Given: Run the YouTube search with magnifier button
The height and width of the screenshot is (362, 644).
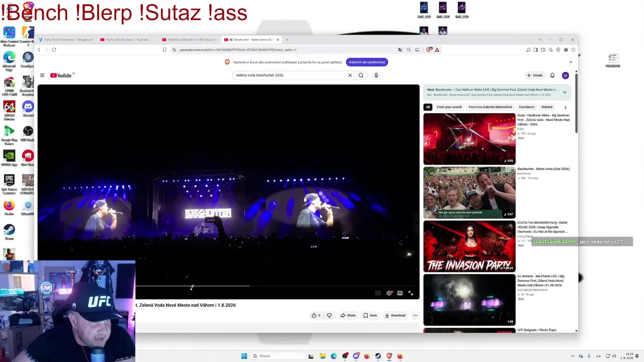Looking at the screenshot, I should [x=361, y=75].
